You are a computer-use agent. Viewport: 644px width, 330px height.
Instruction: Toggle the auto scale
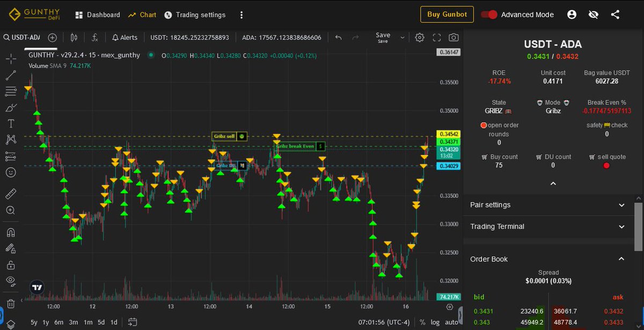tap(452, 322)
